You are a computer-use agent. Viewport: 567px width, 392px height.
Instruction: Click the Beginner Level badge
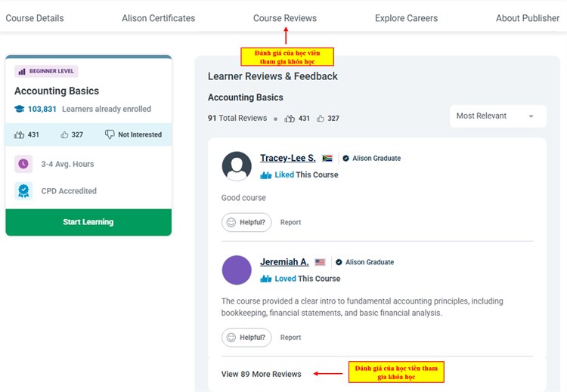pos(46,71)
